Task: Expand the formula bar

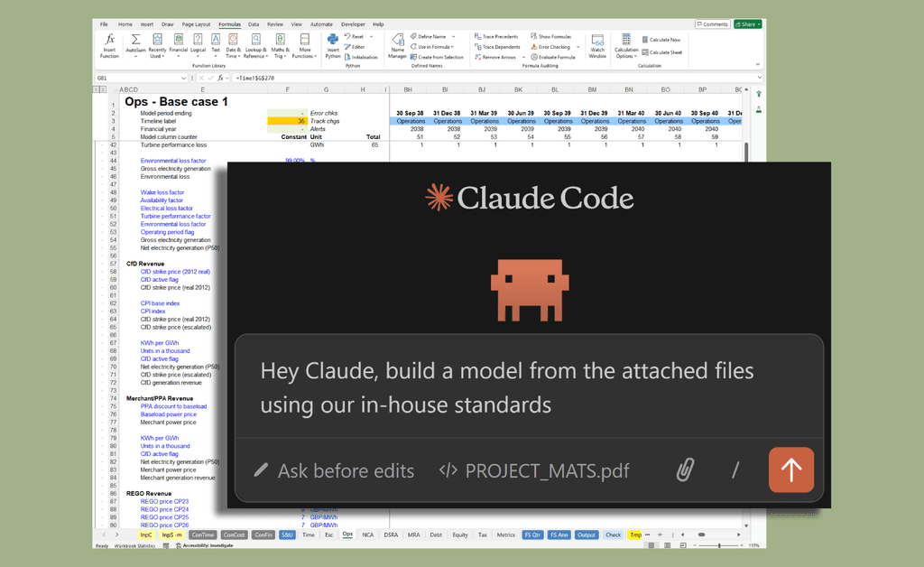Action: pos(760,78)
